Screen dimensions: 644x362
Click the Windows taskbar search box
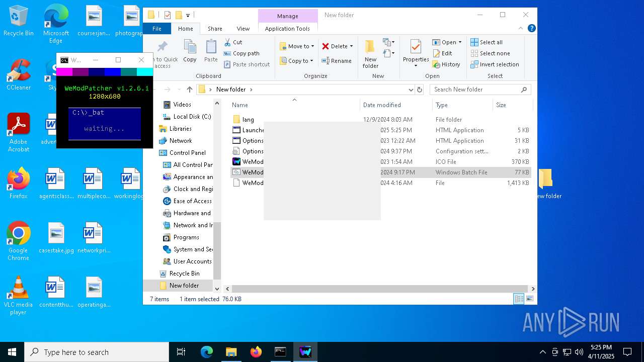pos(97,352)
